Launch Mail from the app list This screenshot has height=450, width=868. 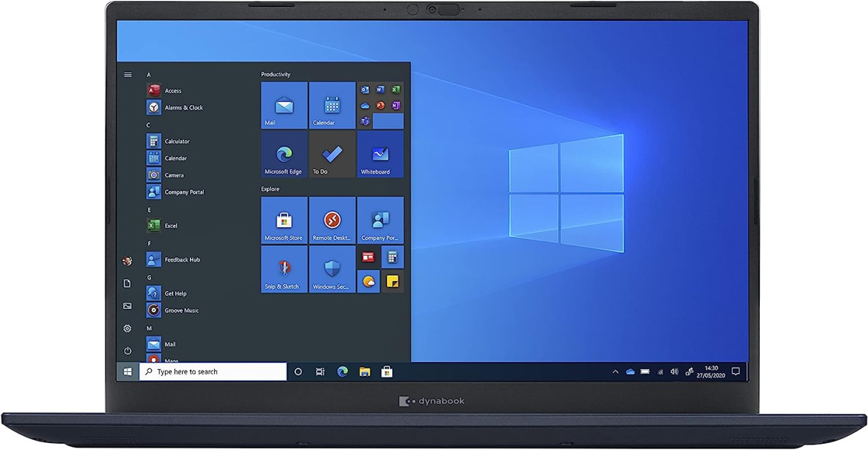[161, 344]
